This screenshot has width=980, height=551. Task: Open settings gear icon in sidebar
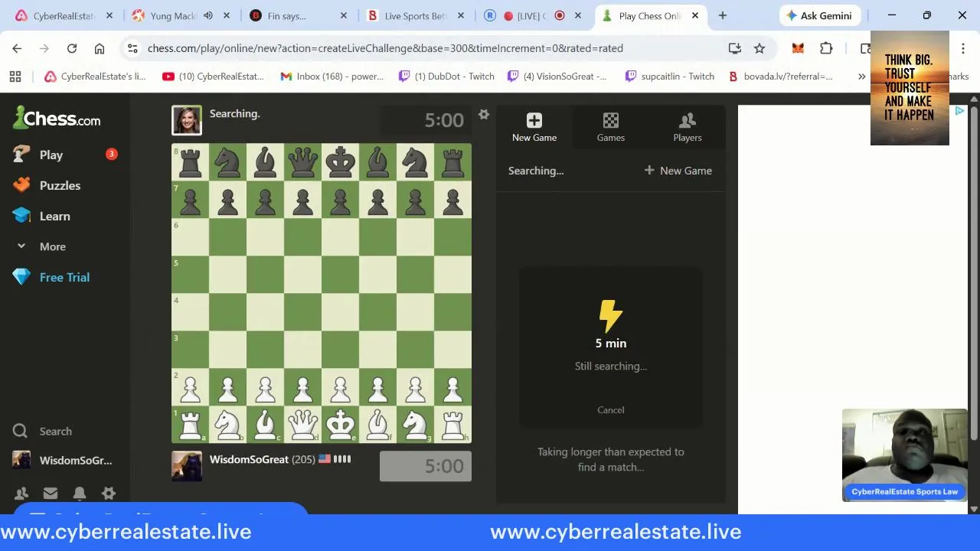pyautogui.click(x=109, y=494)
